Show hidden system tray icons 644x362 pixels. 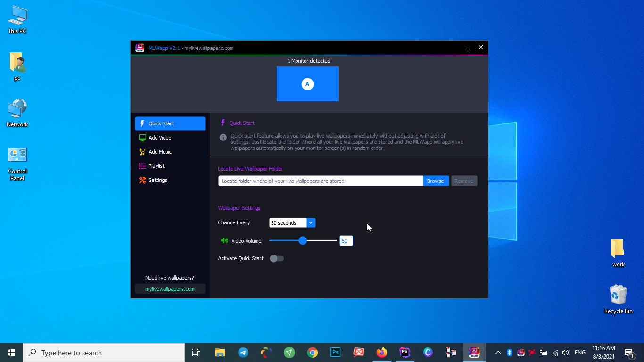[498, 353]
